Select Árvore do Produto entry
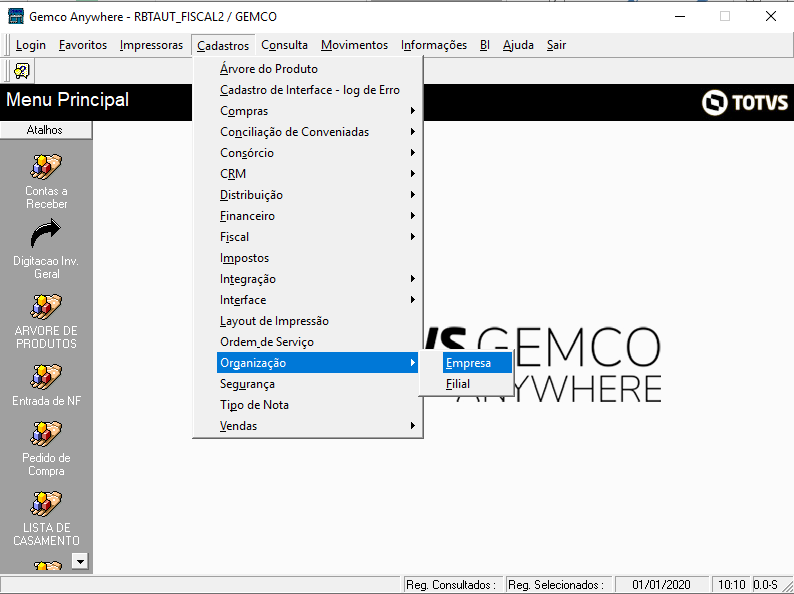Image resolution: width=794 pixels, height=594 pixels. pyautogui.click(x=317, y=69)
